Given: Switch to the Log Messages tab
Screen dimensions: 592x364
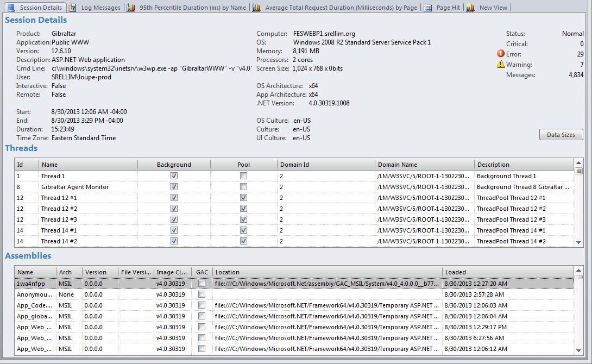Looking at the screenshot, I should pyautogui.click(x=100, y=8).
